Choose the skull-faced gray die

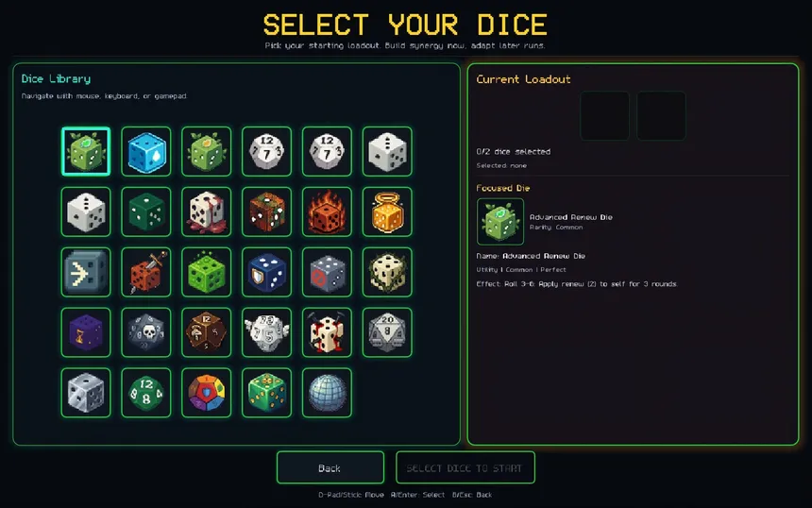click(x=146, y=332)
